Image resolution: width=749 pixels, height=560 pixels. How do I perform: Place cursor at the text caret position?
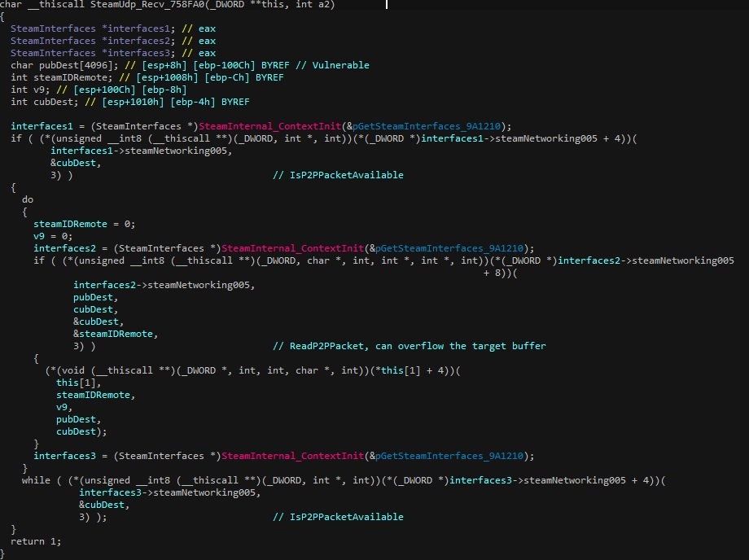pyautogui.click(x=387, y=5)
